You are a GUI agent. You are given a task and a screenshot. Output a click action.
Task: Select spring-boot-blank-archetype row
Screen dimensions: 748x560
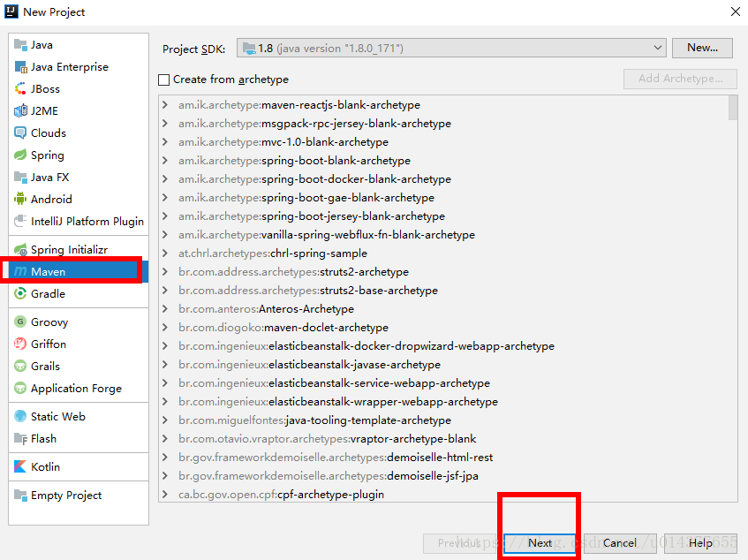pyautogui.click(x=443, y=160)
